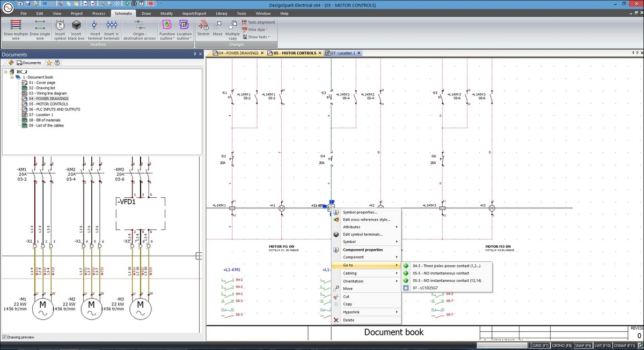Go to 07 - LC1D25G7 location
This screenshot has height=350, width=644.
tap(447, 288)
